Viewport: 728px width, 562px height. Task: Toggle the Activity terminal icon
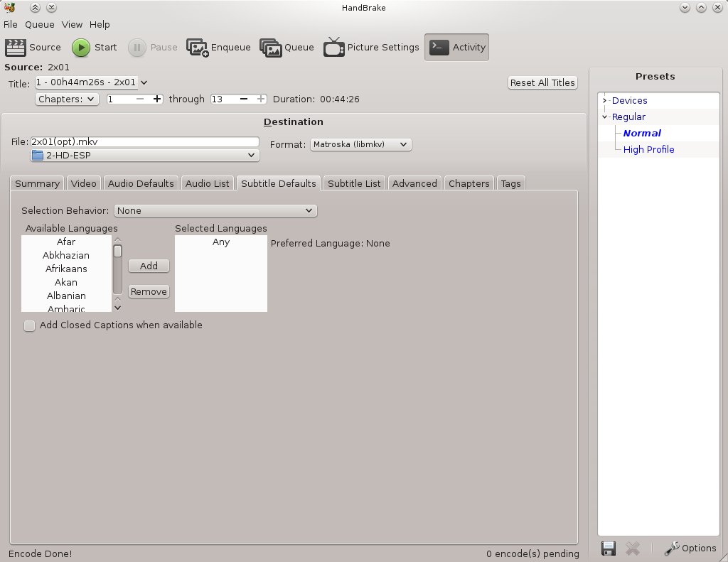pyautogui.click(x=439, y=47)
